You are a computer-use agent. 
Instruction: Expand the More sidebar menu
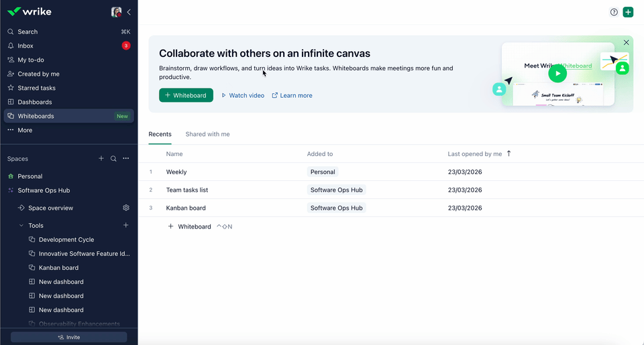pyautogui.click(x=25, y=130)
